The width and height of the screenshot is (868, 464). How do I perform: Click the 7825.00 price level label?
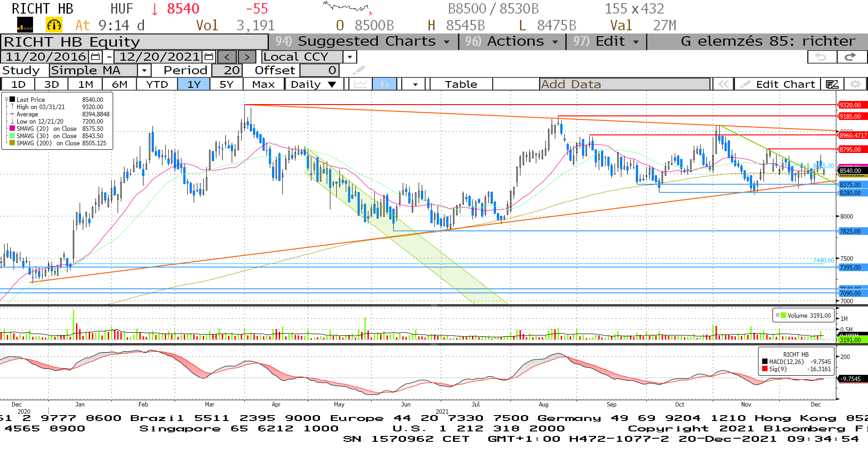click(853, 231)
